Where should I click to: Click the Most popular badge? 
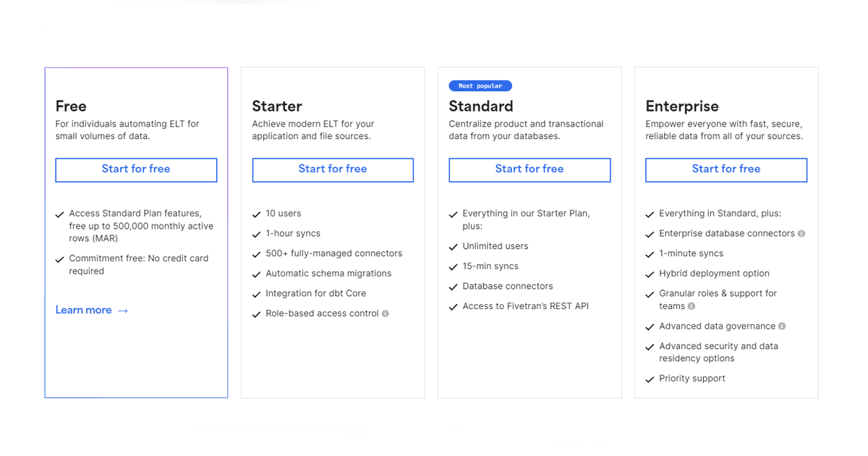480,85
